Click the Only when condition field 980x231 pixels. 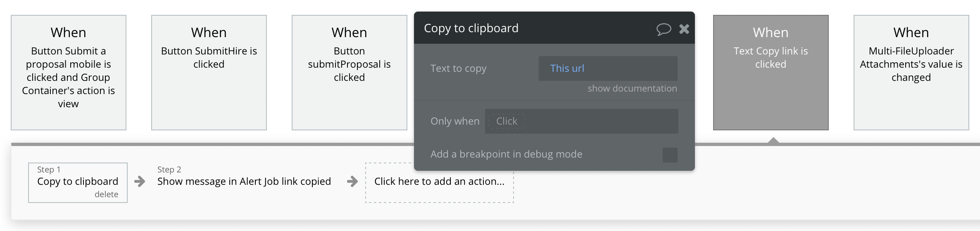599,121
